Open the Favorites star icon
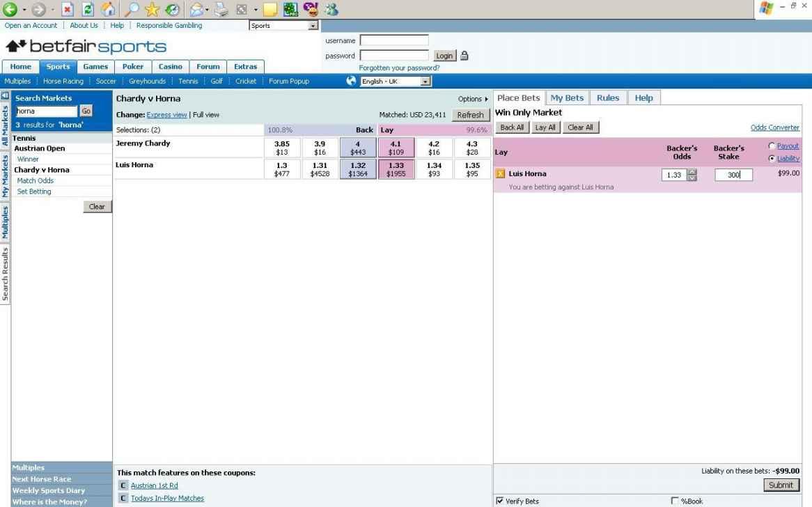 (x=152, y=9)
